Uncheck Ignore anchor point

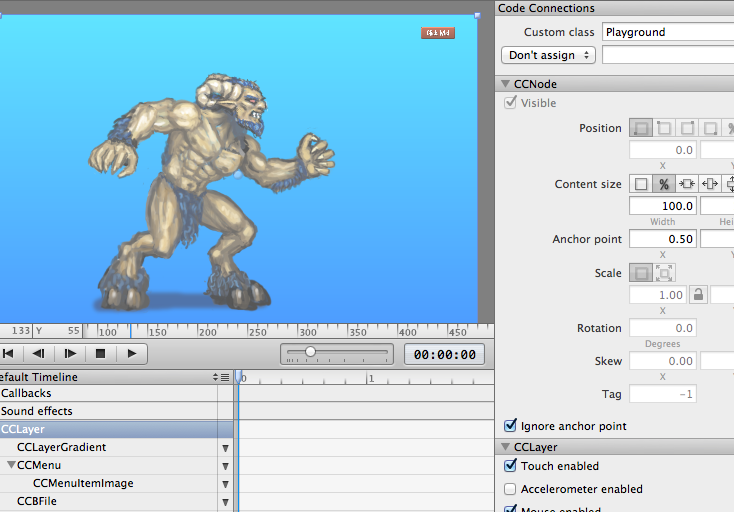tap(510, 425)
